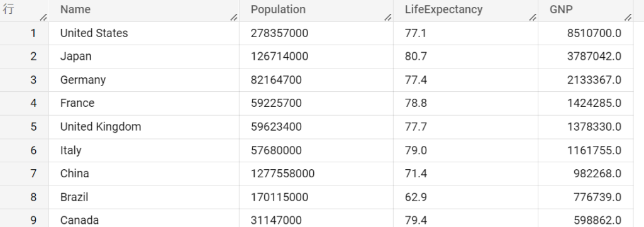The width and height of the screenshot is (644, 227).
Task: Click population value 82164700
Action: (x=276, y=80)
